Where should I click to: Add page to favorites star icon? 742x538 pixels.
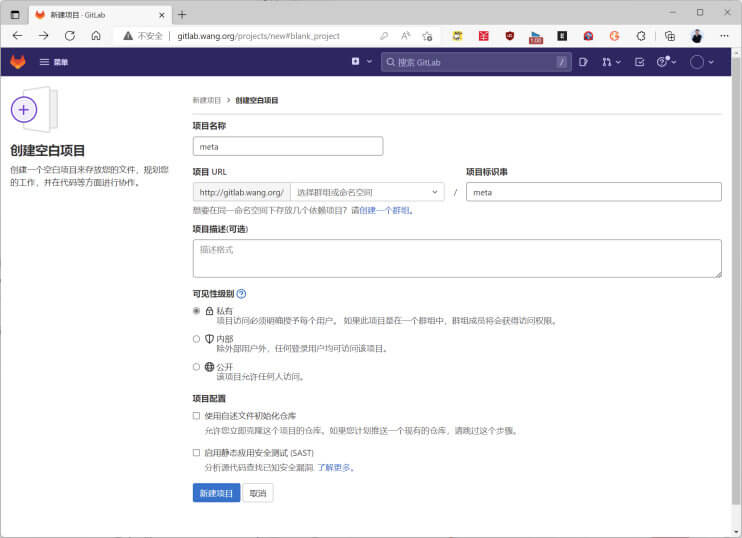coord(427,36)
